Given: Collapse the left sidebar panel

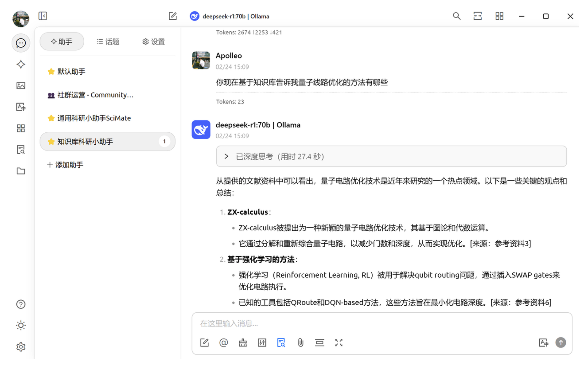Looking at the screenshot, I should [x=43, y=16].
